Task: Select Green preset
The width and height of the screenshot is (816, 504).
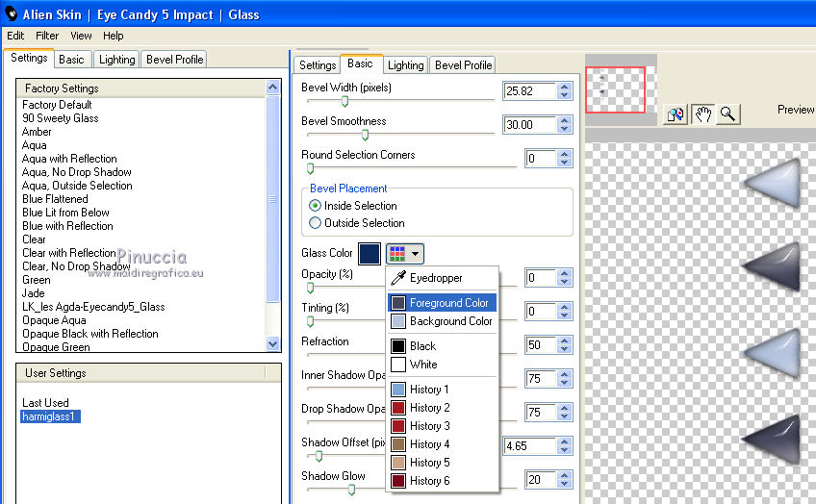Action: 37,280
